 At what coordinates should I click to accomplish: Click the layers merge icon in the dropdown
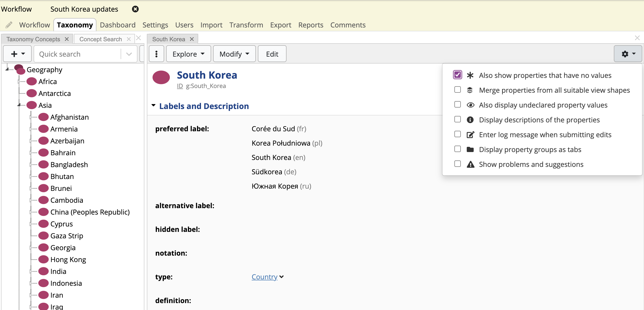tap(470, 90)
